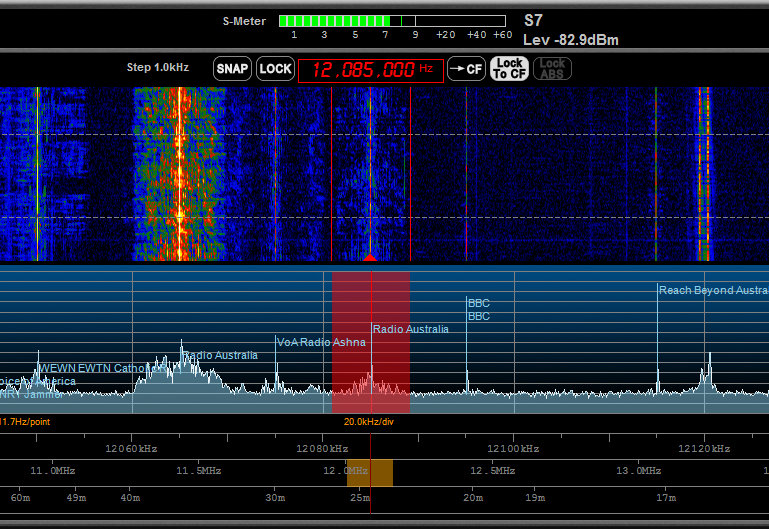The width and height of the screenshot is (769, 529).
Task: Jump to the 60m band marker
Action: (20, 498)
